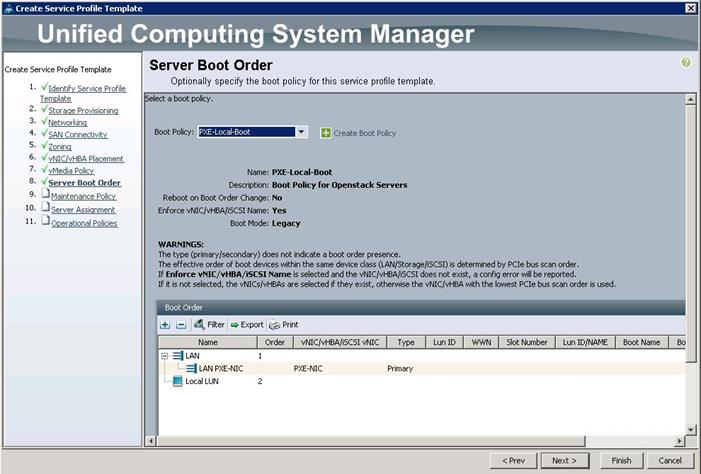701x474 pixels.
Task: Go to Maintenance Policy step
Action: (83, 196)
